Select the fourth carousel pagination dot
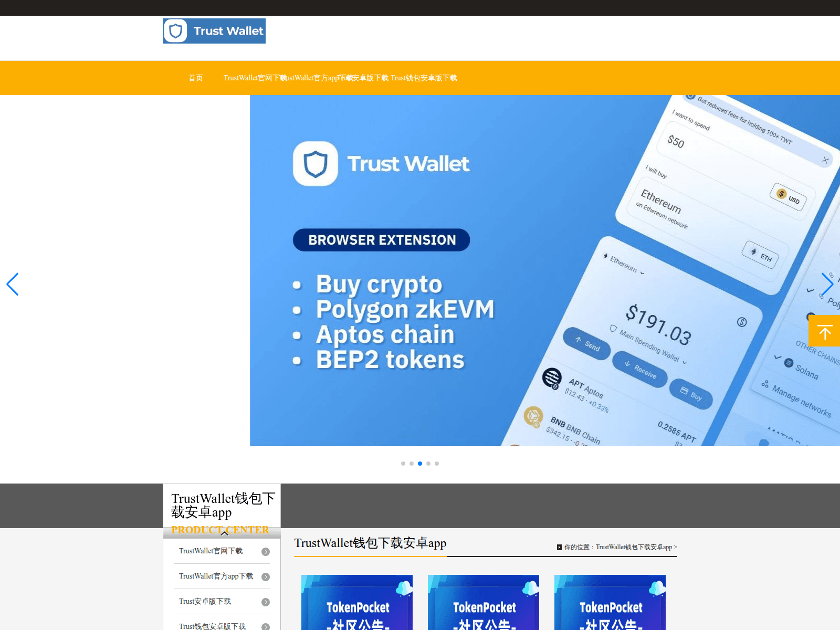The image size is (840, 630). pyautogui.click(x=428, y=464)
